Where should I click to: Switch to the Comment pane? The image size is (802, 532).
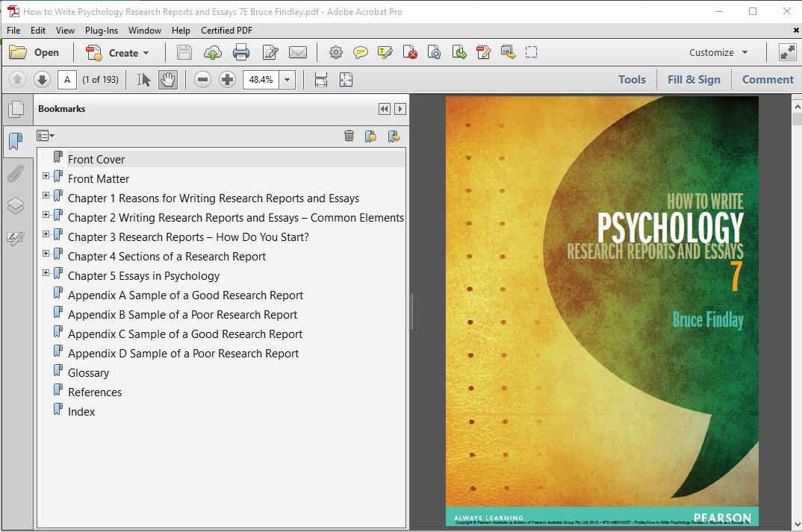click(x=769, y=79)
